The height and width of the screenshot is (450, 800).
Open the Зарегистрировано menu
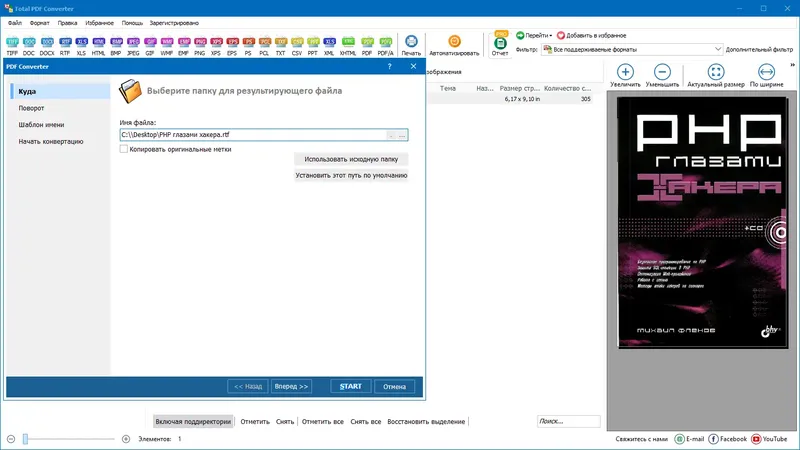click(x=174, y=23)
